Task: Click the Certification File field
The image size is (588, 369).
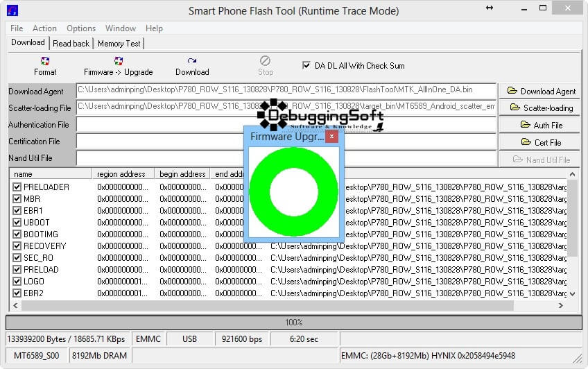Action: pos(286,141)
